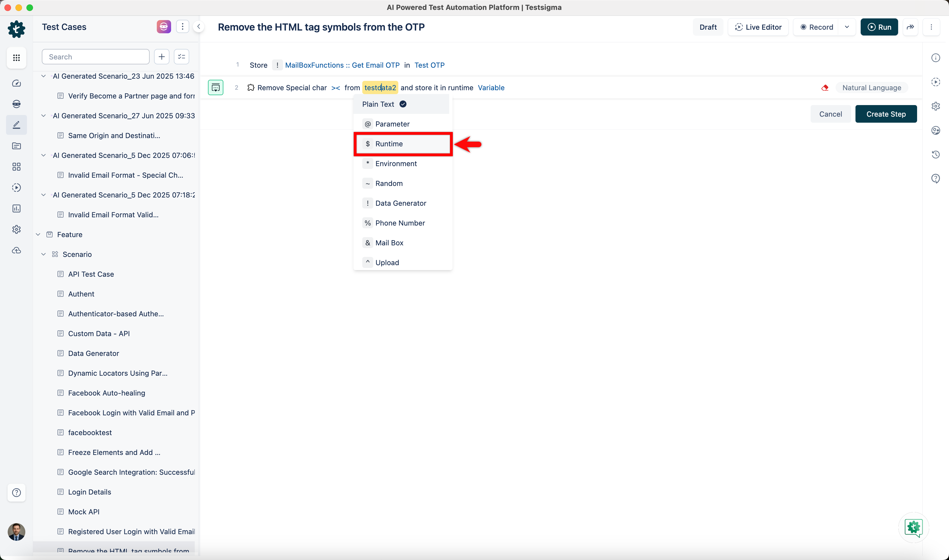Collapse the Scenario tree node
This screenshot has width=949, height=560.
(x=43, y=254)
